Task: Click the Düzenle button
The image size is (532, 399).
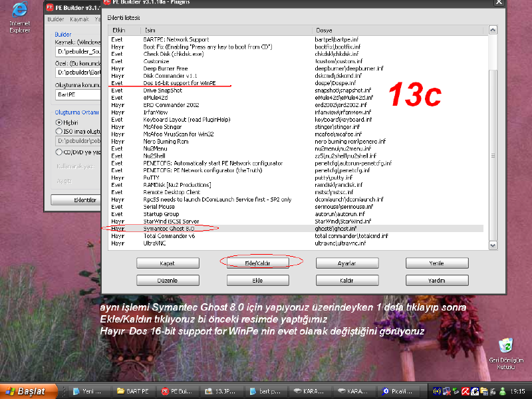Action: (x=168, y=280)
